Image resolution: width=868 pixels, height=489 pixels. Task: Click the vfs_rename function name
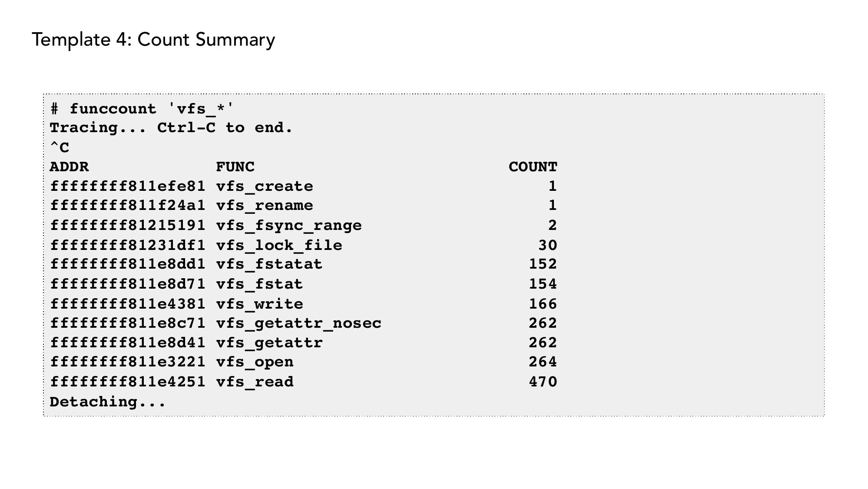(x=265, y=206)
